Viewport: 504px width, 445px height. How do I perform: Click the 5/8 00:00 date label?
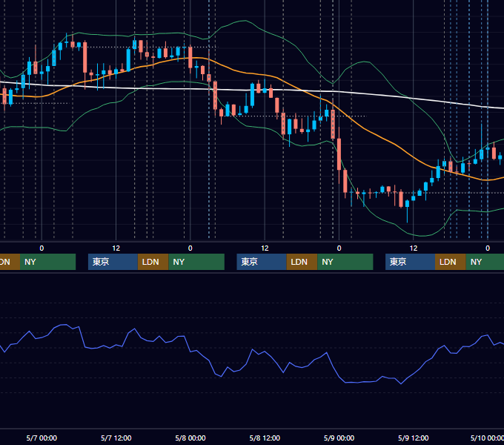[190, 438]
